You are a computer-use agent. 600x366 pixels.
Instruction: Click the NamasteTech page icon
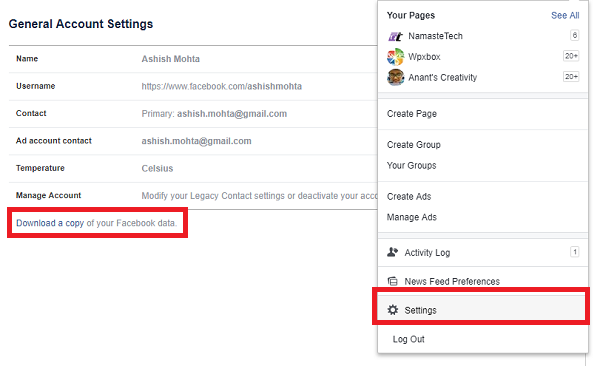[x=396, y=36]
